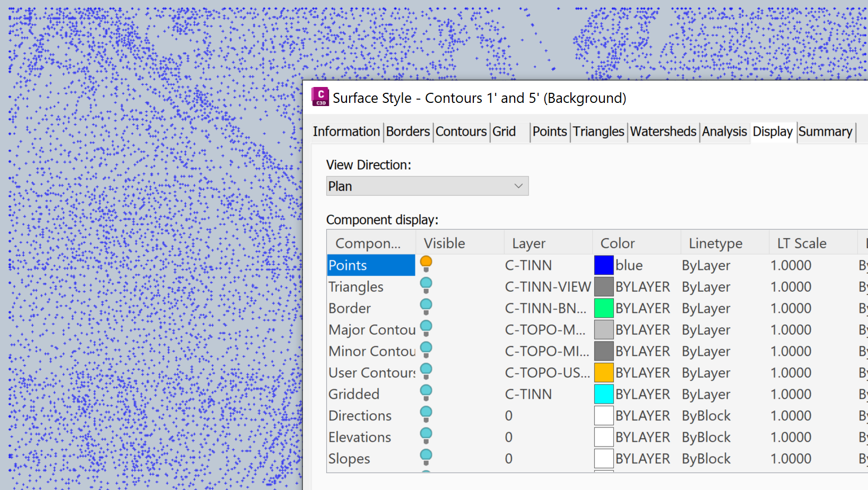Click the cyan color swatch for Gridded

tap(604, 393)
